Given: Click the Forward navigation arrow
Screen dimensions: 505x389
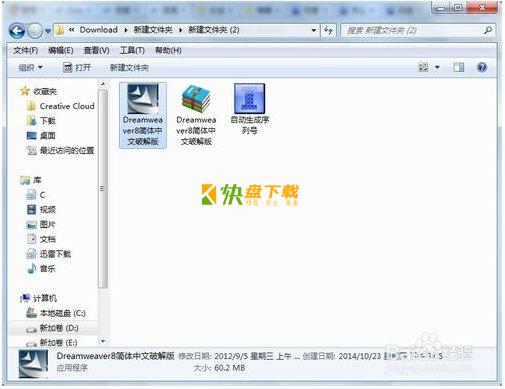Looking at the screenshot, I should pyautogui.click(x=34, y=31).
